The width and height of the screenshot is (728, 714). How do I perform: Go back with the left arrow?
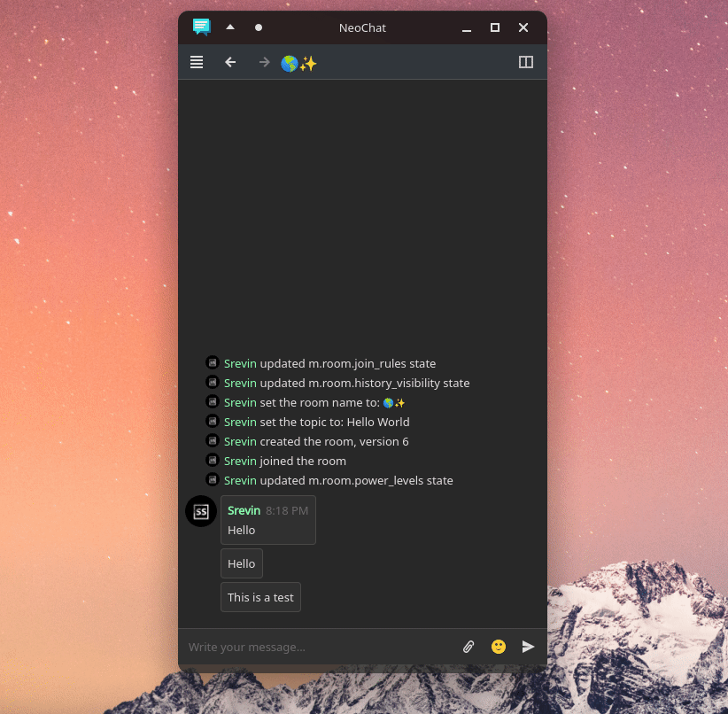230,62
